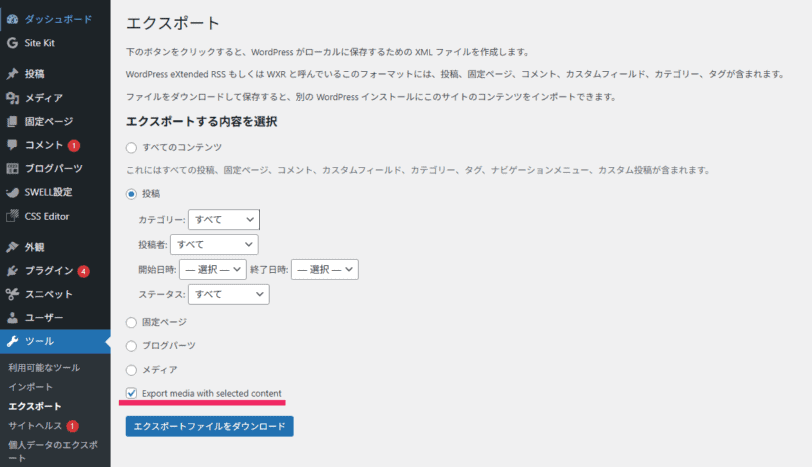Viewport: 812px width, 467px height.
Task: Click the すべてのコンテンツ radio label text
Action: click(x=182, y=148)
